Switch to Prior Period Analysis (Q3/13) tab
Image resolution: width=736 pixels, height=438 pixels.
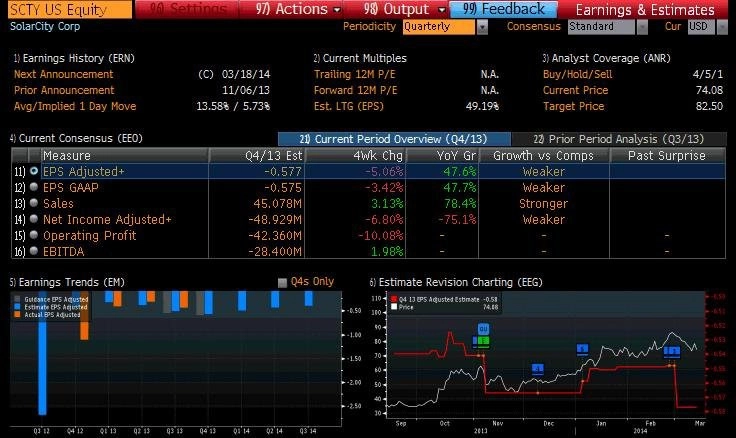coord(619,139)
